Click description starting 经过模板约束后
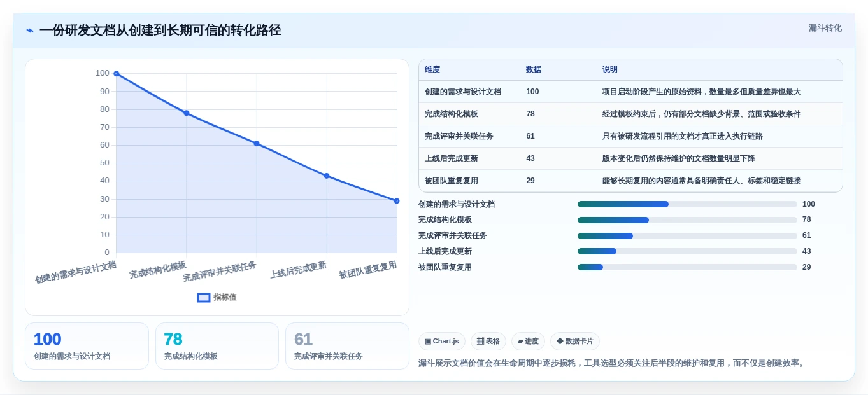The width and height of the screenshot is (868, 395). click(702, 114)
